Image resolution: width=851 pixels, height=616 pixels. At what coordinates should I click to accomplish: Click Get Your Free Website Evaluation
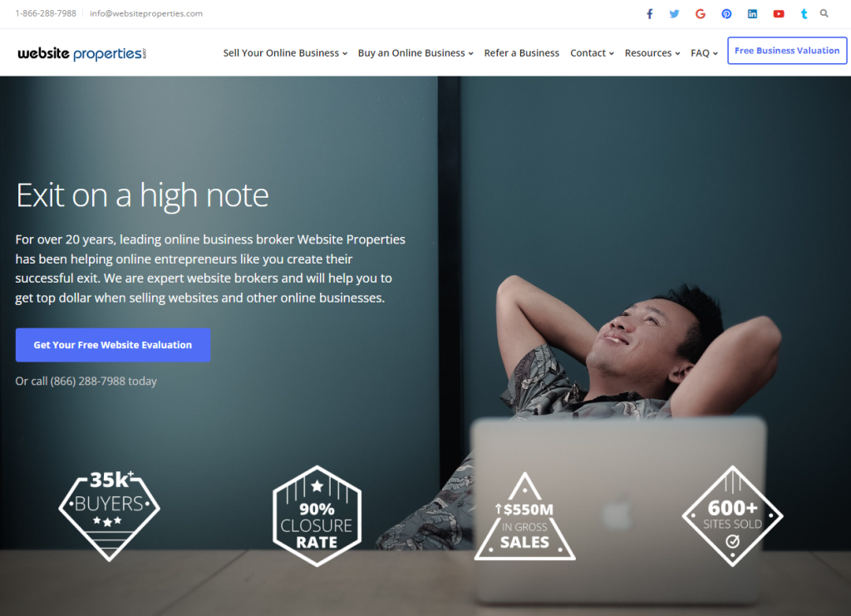(113, 345)
